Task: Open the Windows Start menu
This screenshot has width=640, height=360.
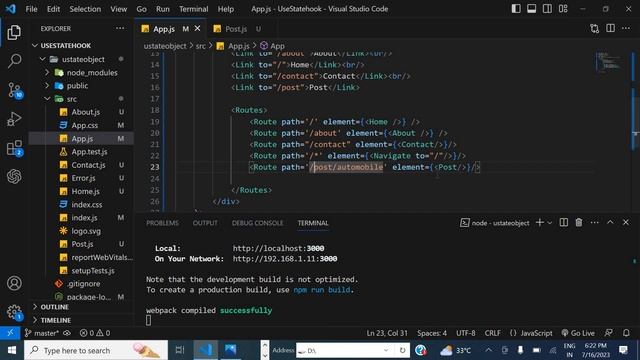Action: [x=11, y=350]
